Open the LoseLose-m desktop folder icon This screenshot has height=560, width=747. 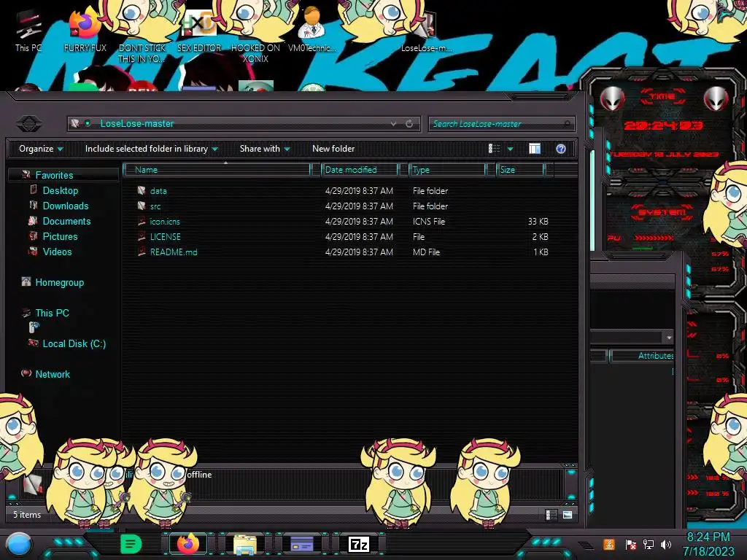tap(426, 31)
